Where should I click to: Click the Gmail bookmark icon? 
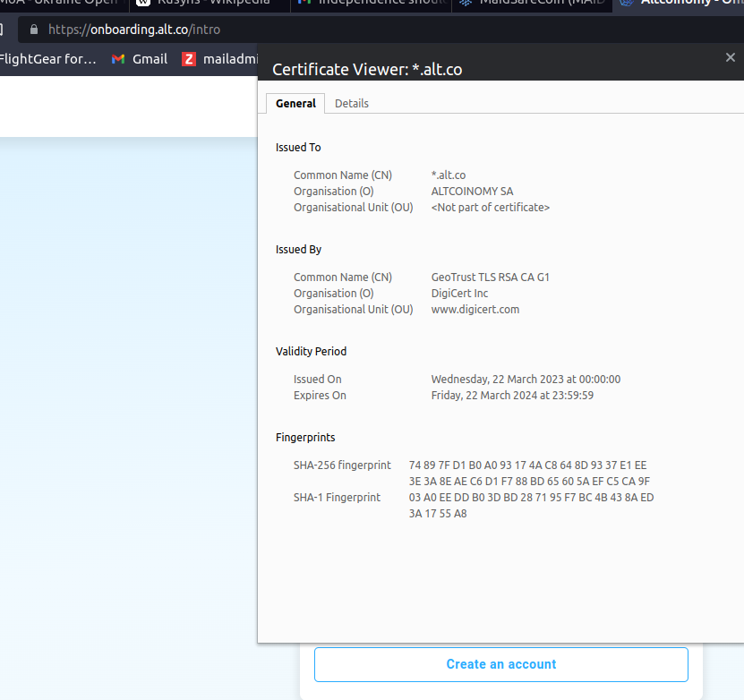tap(118, 59)
